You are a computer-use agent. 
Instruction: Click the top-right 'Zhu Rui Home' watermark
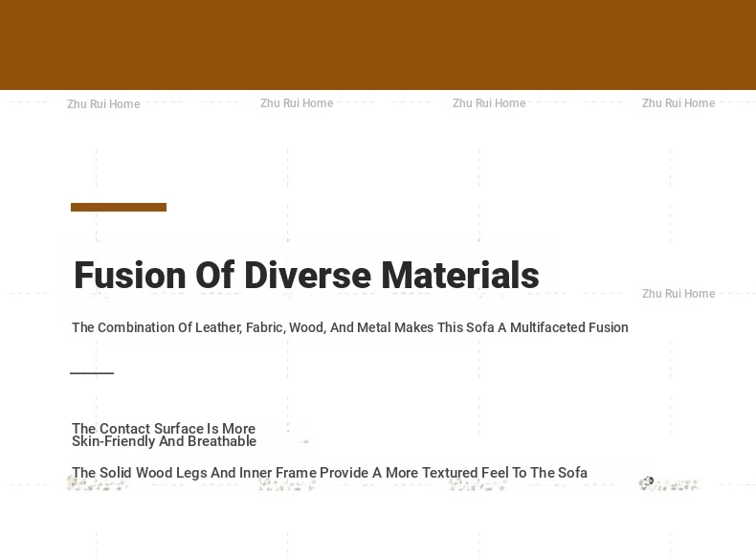pos(678,103)
